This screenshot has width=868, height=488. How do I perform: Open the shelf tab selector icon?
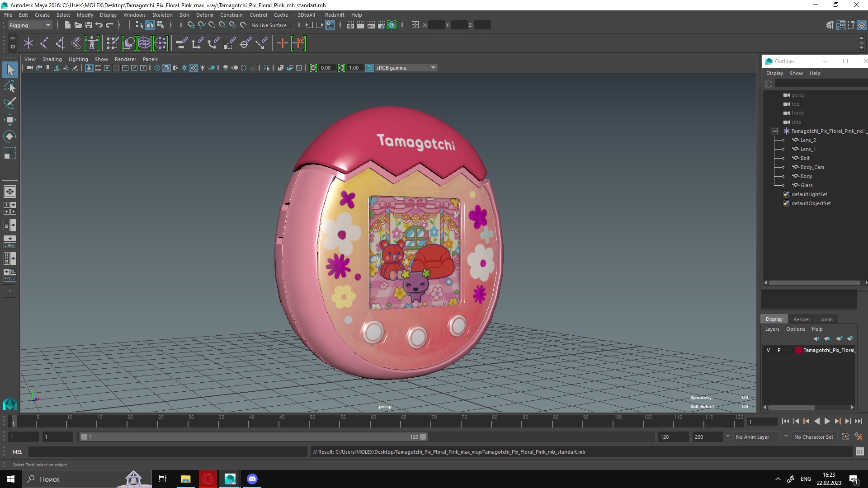point(13,38)
